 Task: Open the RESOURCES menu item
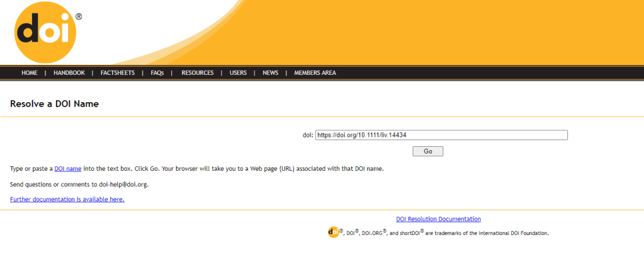tap(197, 73)
